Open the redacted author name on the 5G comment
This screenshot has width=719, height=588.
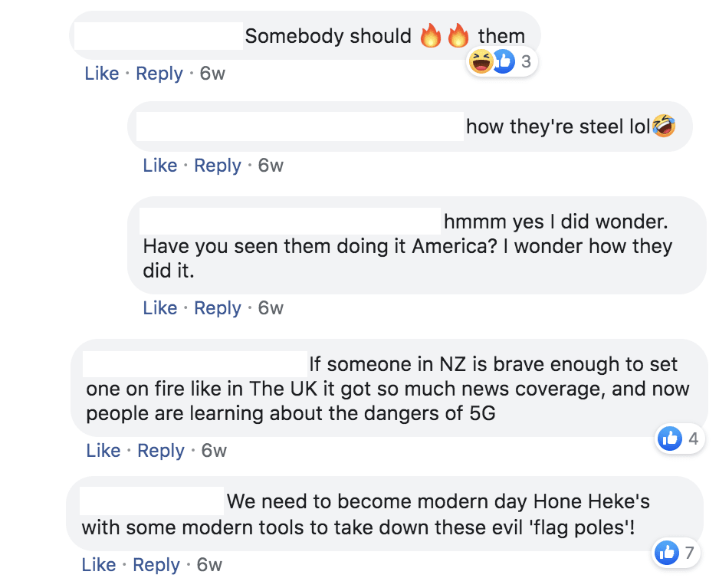pyautogui.click(x=195, y=364)
